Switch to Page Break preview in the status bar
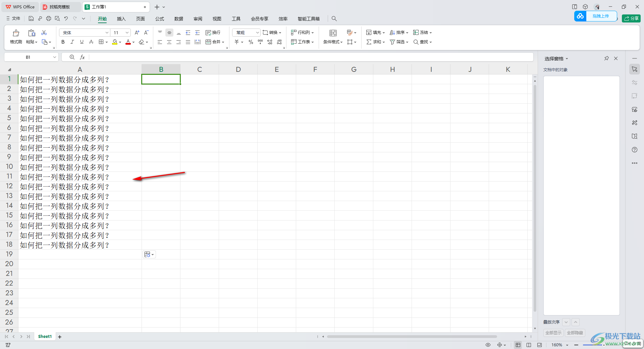The height and width of the screenshot is (349, 644). click(x=529, y=345)
